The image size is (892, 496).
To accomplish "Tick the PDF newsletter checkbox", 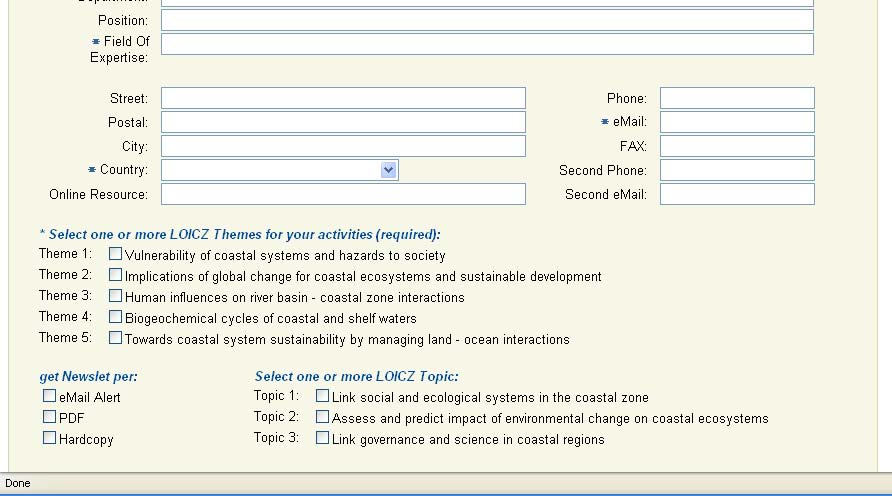I will 50,417.
